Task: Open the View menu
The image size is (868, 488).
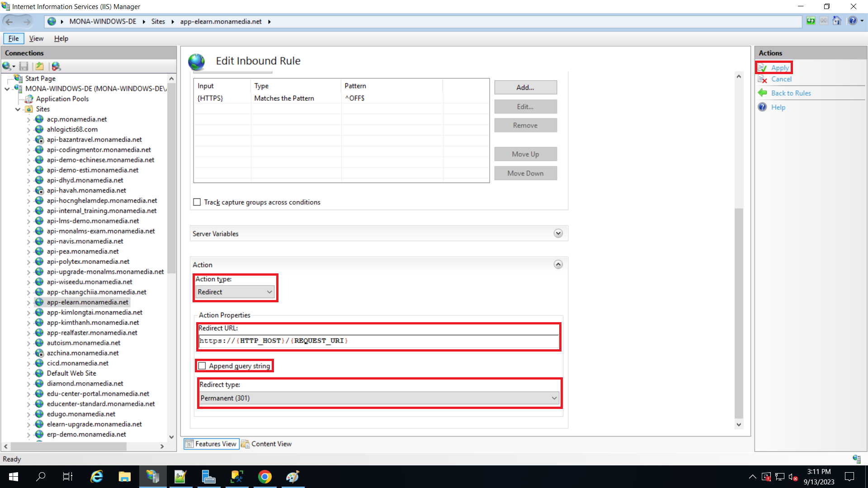Action: tap(36, 38)
